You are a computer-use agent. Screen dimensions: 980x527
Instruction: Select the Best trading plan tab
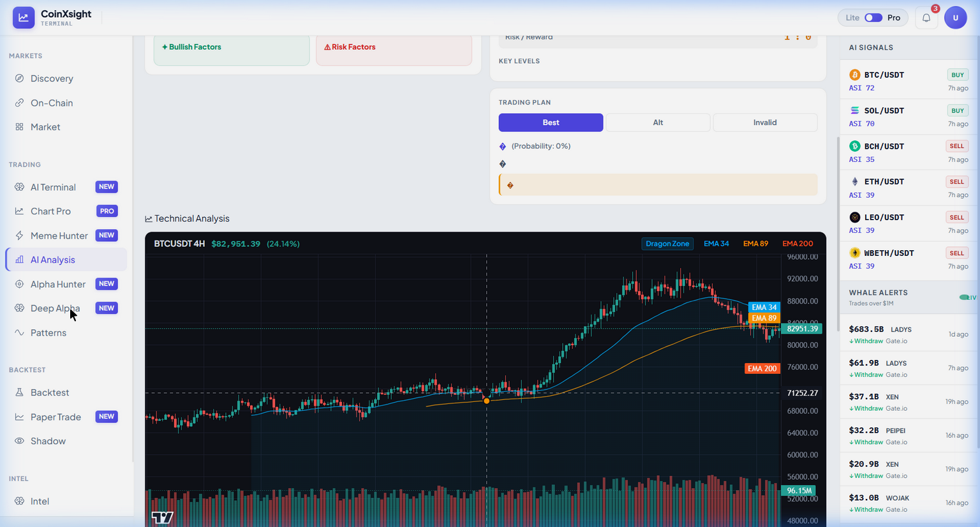[x=551, y=122]
